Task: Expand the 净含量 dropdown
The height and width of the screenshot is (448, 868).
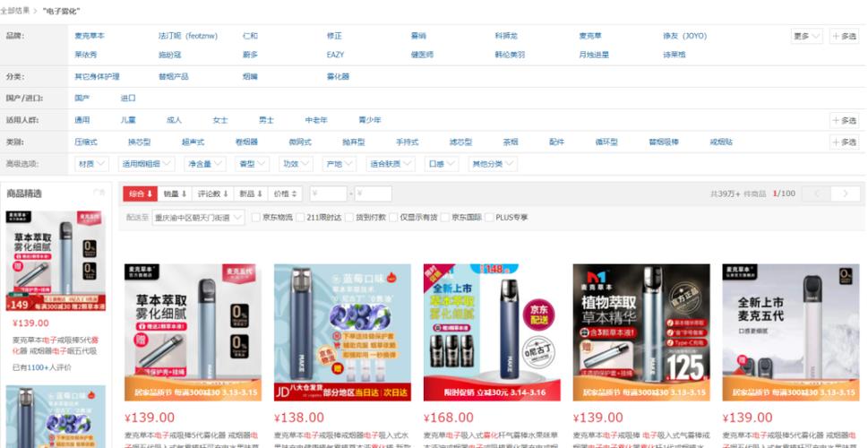Action: [205, 164]
